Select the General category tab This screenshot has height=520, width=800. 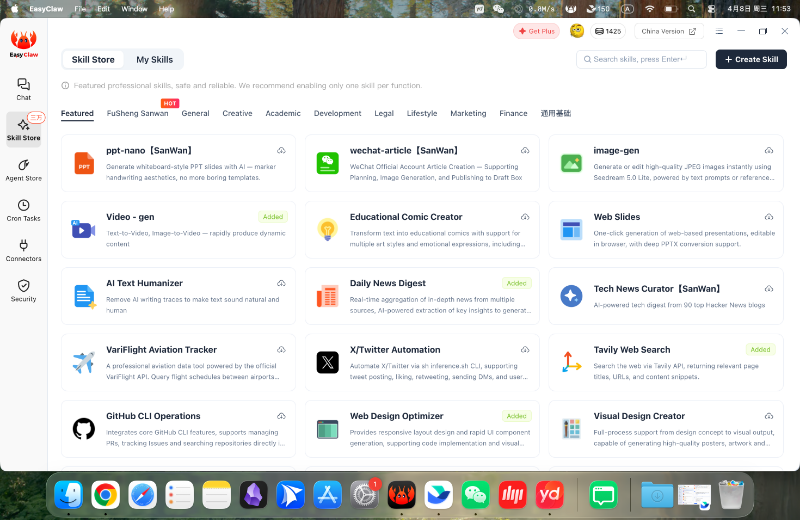click(x=195, y=113)
